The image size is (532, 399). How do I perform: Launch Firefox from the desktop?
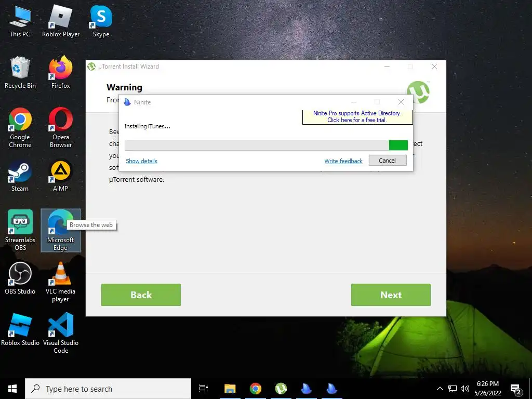coord(61,73)
